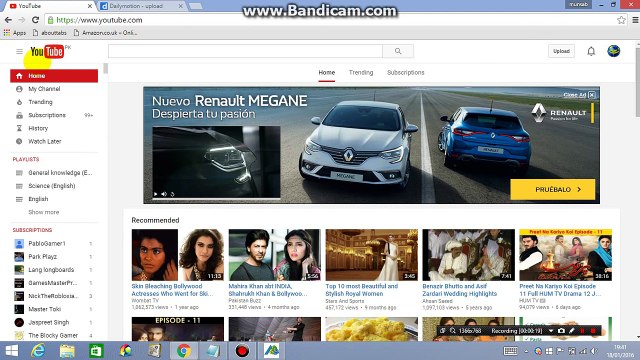Open the account avatar menu
Viewport: 640px width, 360px height.
(x=613, y=51)
